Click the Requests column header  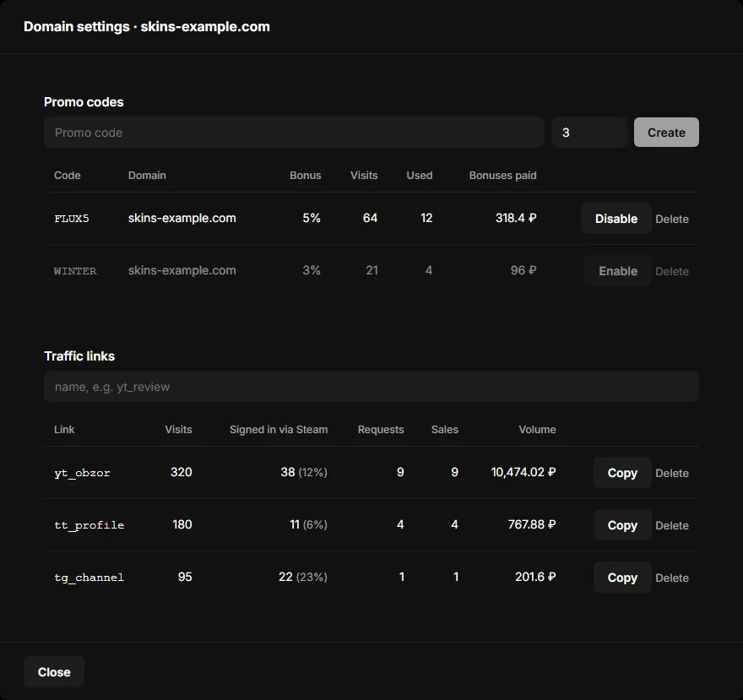(x=381, y=430)
